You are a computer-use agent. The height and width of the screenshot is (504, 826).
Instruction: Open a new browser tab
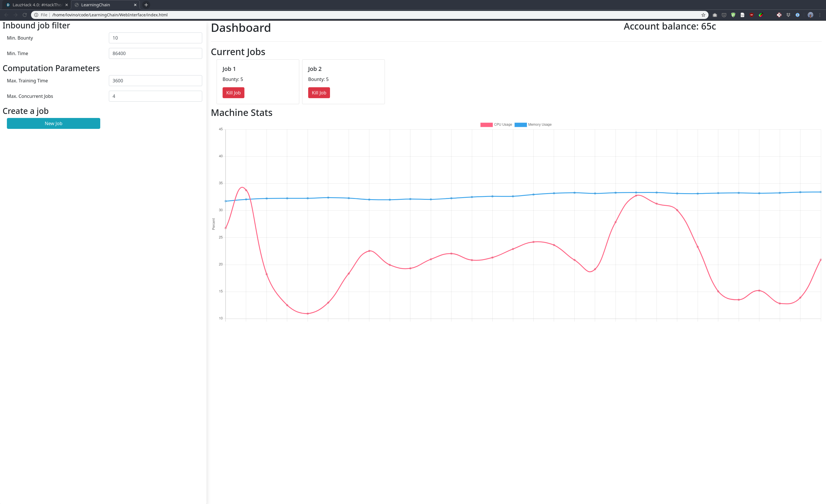(146, 5)
